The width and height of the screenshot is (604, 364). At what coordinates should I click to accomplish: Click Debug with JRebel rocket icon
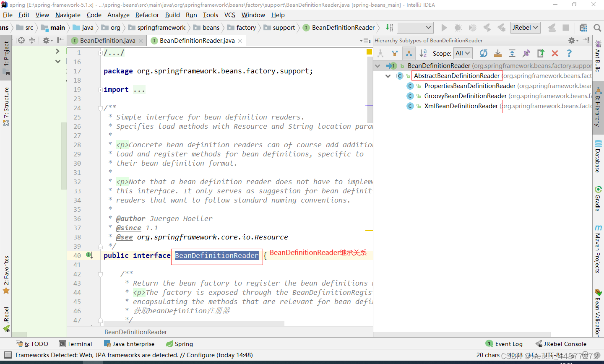(x=501, y=28)
